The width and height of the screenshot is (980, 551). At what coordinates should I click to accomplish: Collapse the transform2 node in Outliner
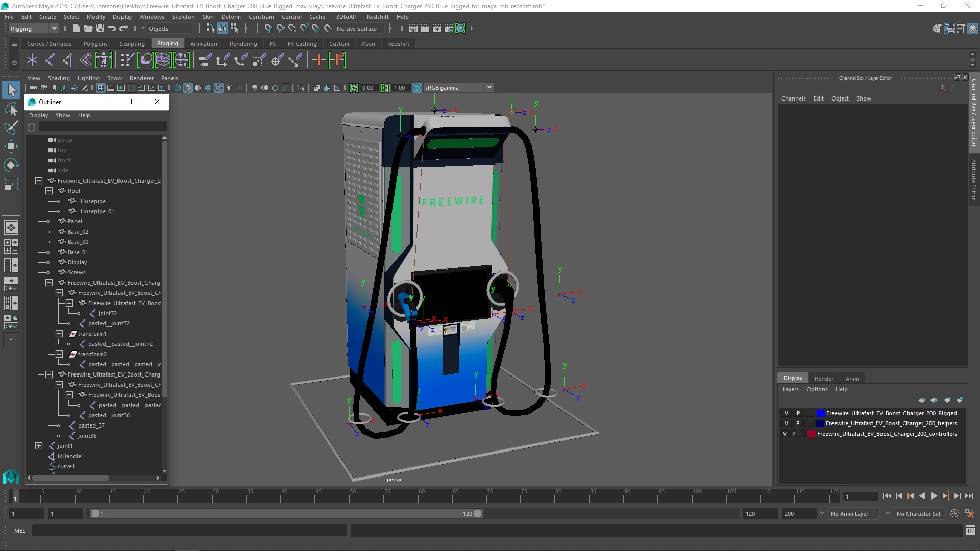pos(59,354)
